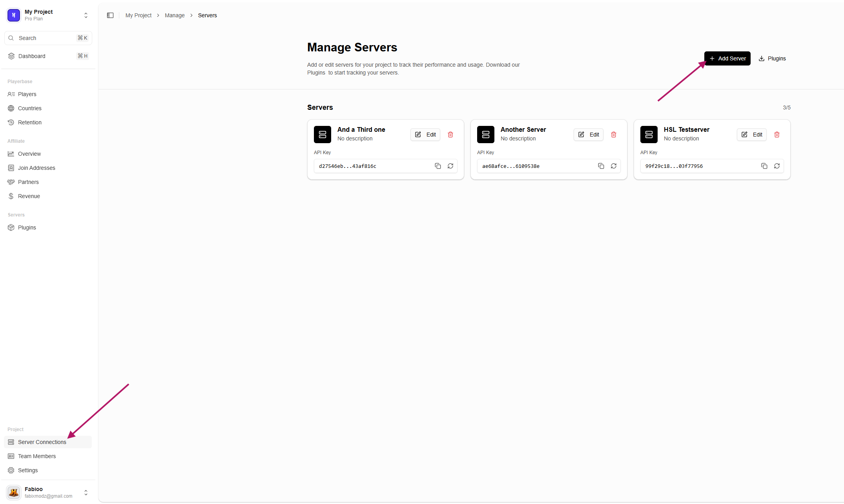The width and height of the screenshot is (844, 504).
Task: Copy the Another Server API key
Action: [x=601, y=166]
